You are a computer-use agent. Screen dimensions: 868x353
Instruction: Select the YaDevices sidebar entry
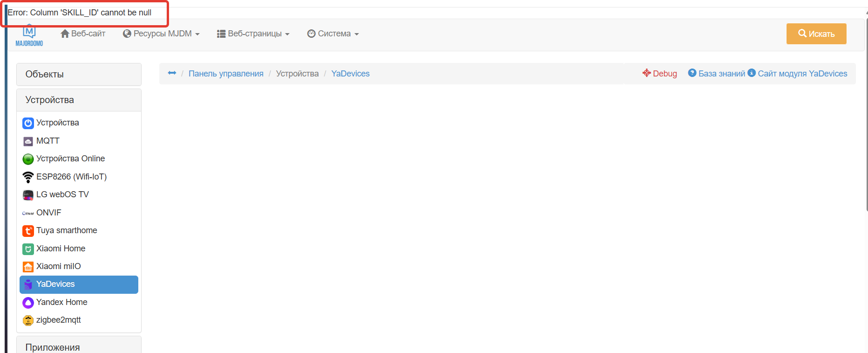click(79, 284)
